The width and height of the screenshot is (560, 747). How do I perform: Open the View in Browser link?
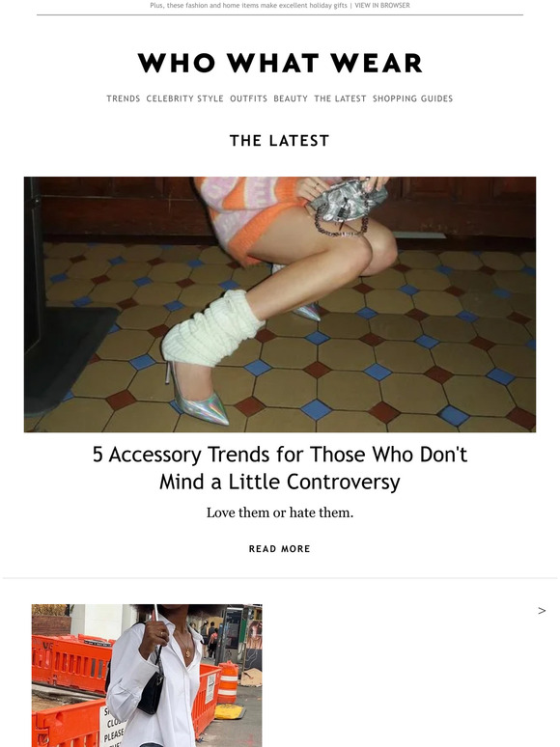[x=381, y=5]
